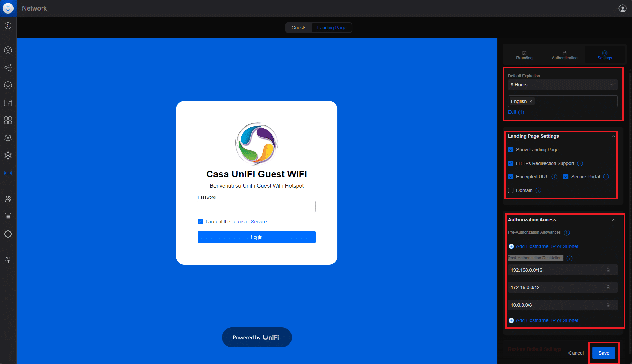Open the Radios waveform icon in sidebar
The width and height of the screenshot is (632, 364).
(8, 138)
